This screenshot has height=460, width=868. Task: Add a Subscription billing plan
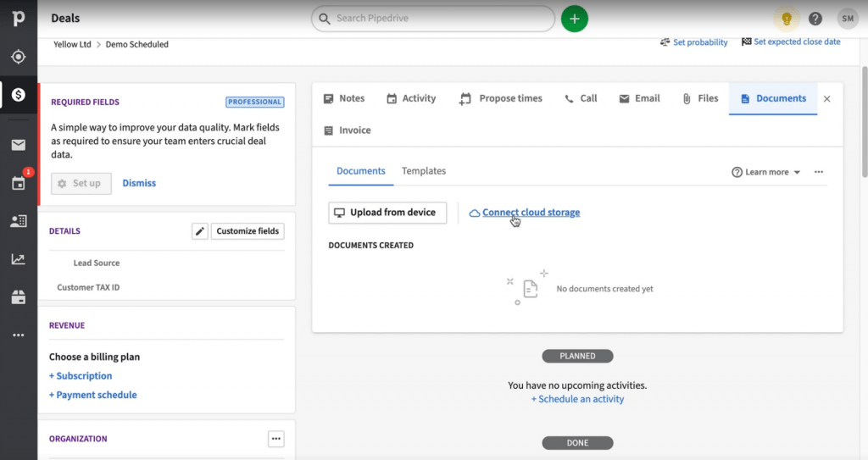click(81, 376)
